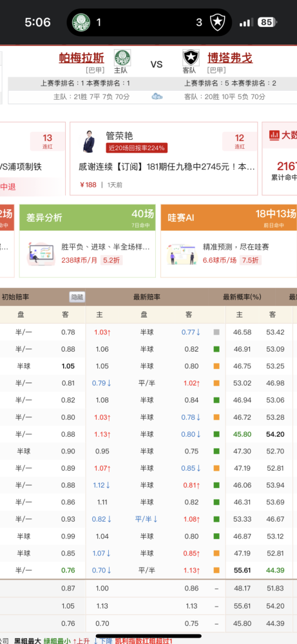297x644 pixels.
Task: Tap the blue 平/半↓ handicap cell
Action: 147,519
